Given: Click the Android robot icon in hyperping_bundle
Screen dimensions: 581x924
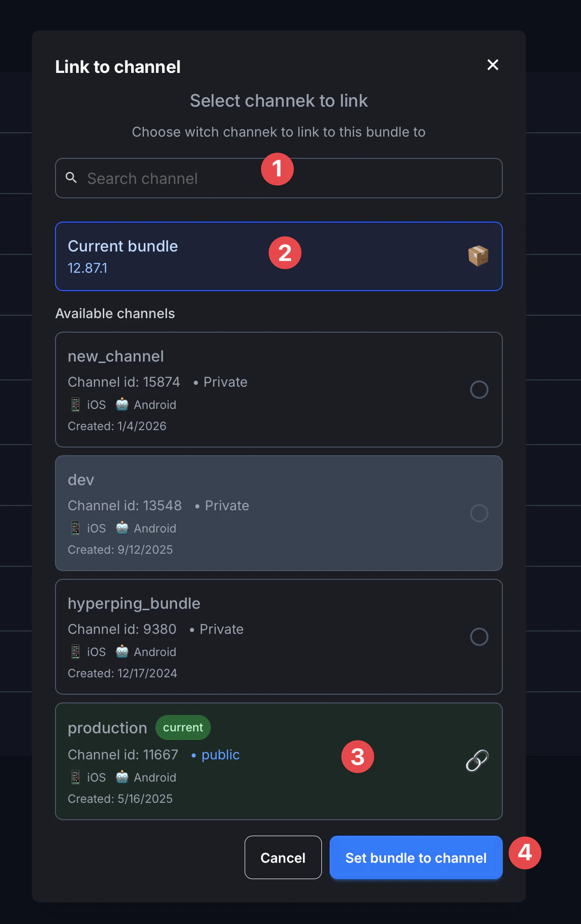Looking at the screenshot, I should click(122, 652).
